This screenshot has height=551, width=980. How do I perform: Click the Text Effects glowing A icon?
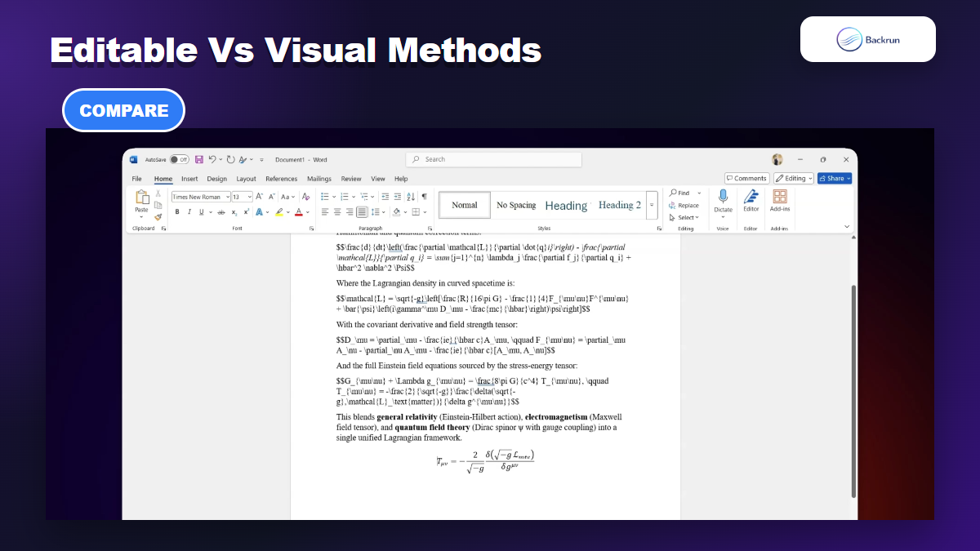261,212
